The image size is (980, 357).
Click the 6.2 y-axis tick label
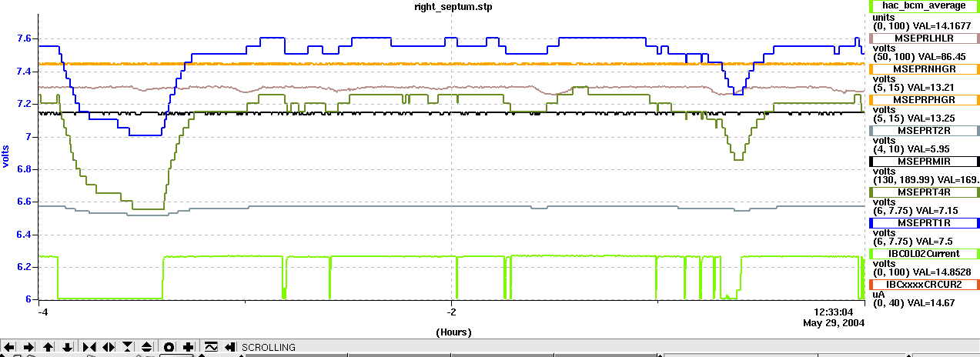[x=25, y=267]
